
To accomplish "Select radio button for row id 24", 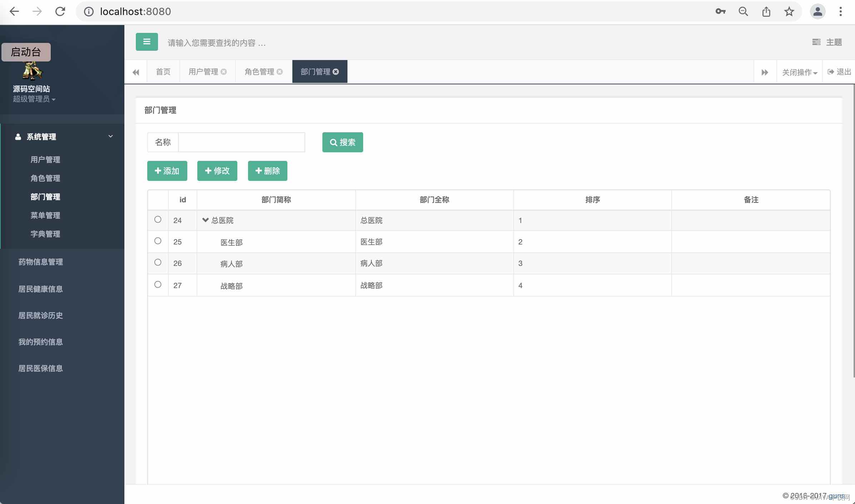I will point(158,219).
